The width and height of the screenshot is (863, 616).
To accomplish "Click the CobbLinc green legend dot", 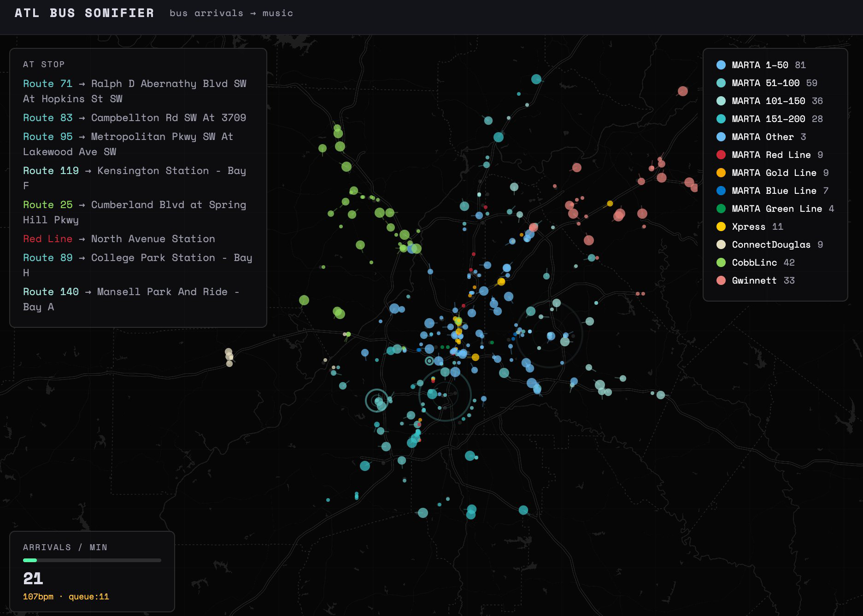I will click(x=721, y=262).
